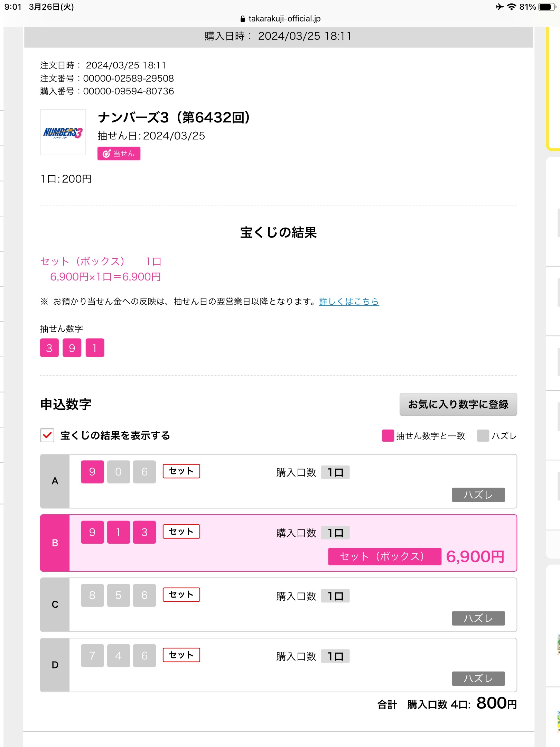Image resolution: width=560 pixels, height=747 pixels.
Task: Tap the セット tag in row D
Action: pos(181,655)
